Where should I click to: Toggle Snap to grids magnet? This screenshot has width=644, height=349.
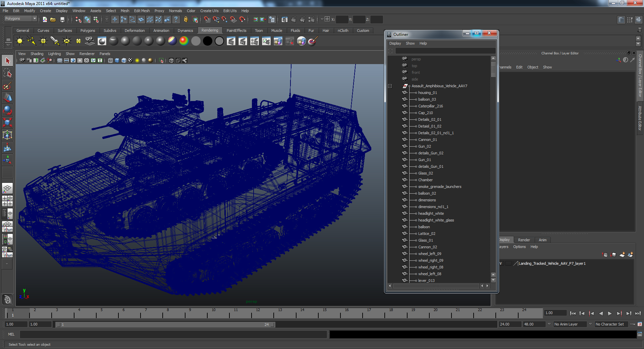[207, 19]
